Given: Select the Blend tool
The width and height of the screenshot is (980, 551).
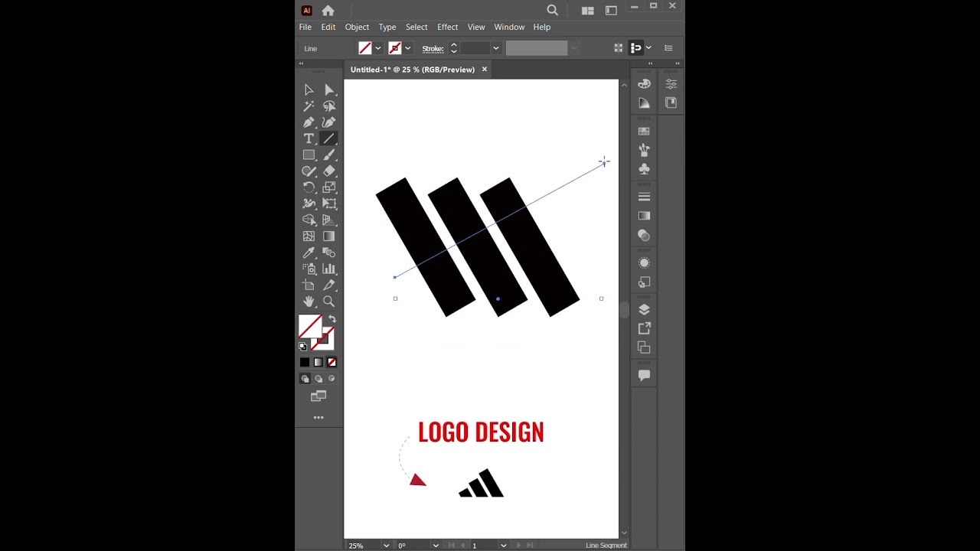Looking at the screenshot, I should click(329, 253).
